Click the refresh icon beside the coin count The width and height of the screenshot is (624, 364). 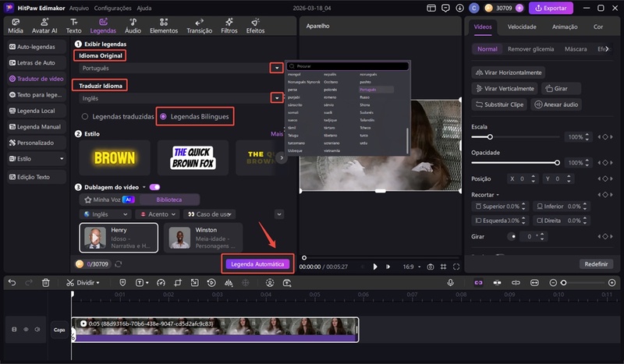(119, 264)
